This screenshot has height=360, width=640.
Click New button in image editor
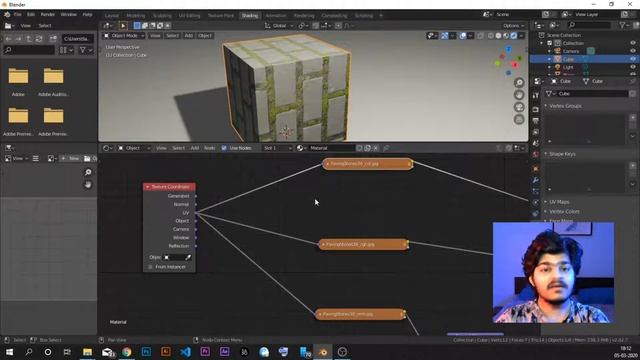[71, 158]
